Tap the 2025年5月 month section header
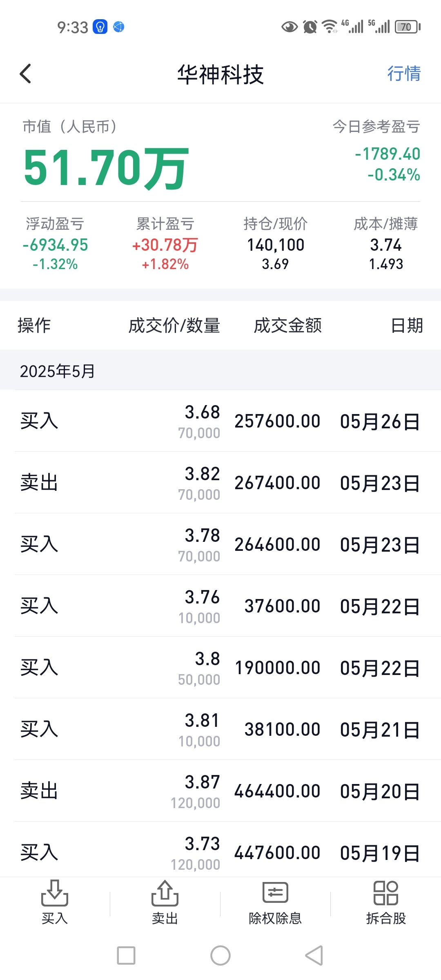The width and height of the screenshot is (441, 980). (x=220, y=371)
